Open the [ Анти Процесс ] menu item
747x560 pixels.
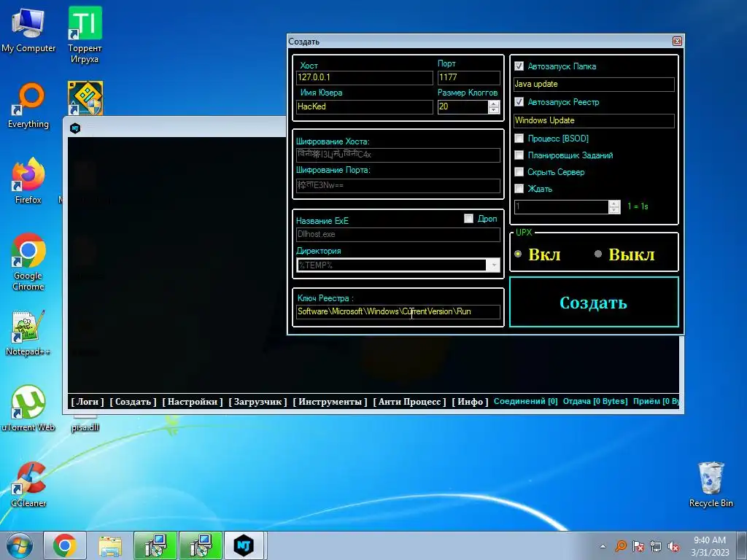(x=410, y=402)
